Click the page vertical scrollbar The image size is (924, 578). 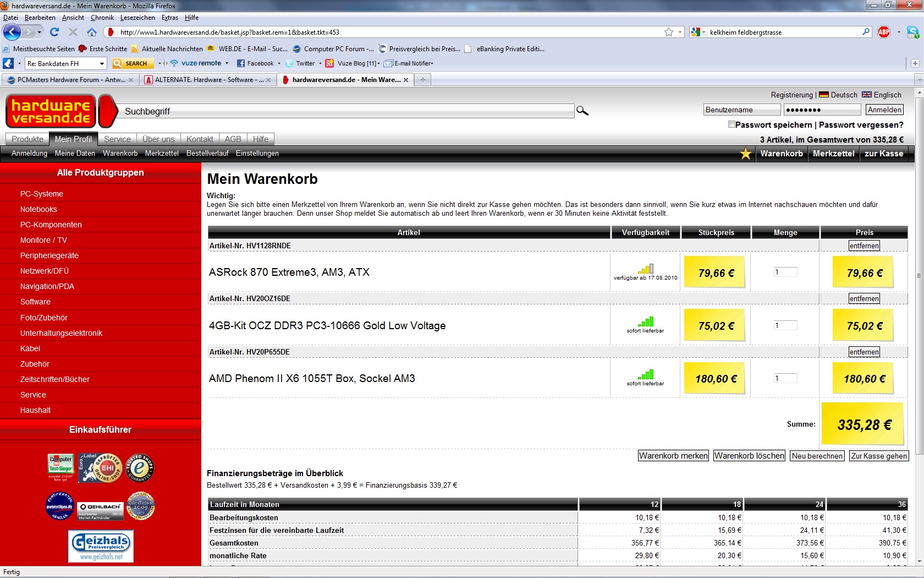[919, 275]
